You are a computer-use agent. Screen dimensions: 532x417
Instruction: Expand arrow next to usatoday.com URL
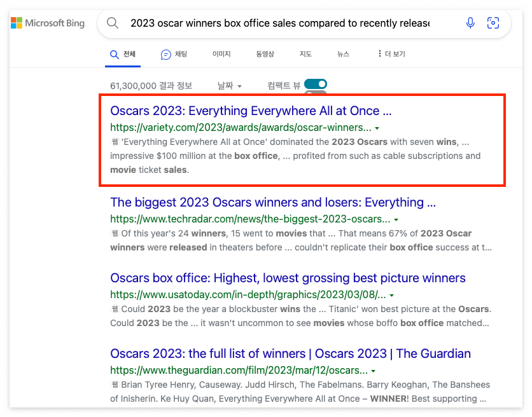pyautogui.click(x=391, y=296)
